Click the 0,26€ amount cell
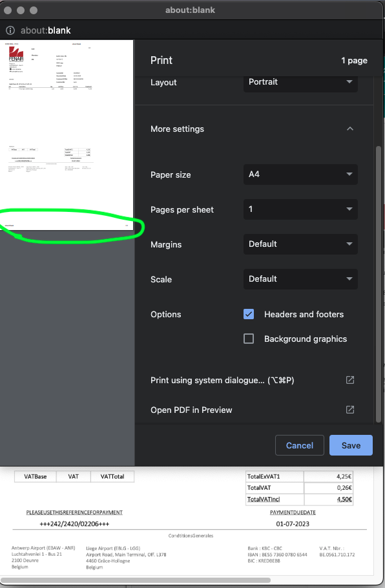Screen dimensions: 385x588 click(x=328, y=488)
